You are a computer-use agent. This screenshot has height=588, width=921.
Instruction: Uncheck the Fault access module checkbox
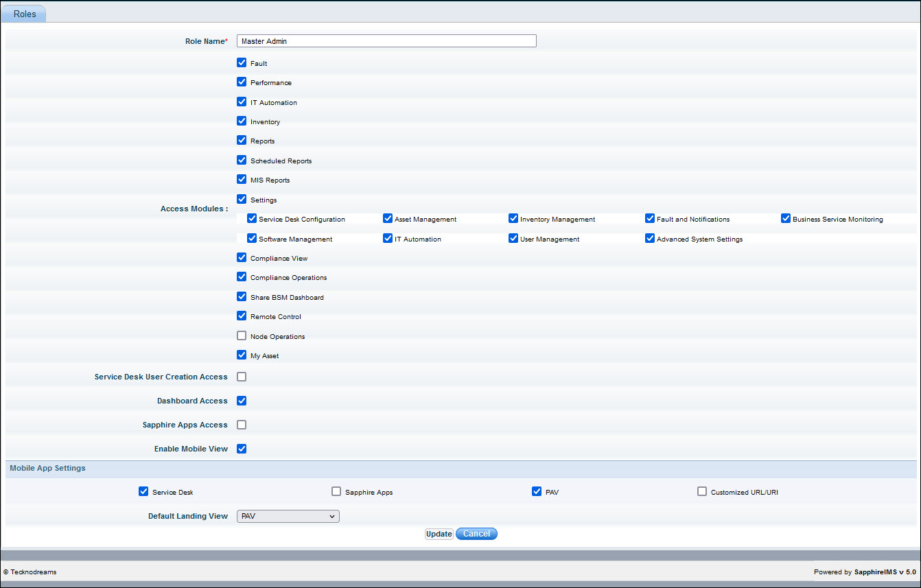[242, 62]
